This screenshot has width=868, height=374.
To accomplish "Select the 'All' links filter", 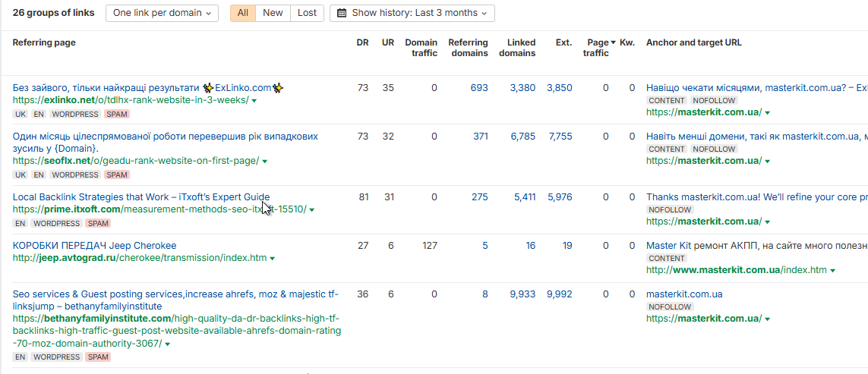I will pos(242,13).
